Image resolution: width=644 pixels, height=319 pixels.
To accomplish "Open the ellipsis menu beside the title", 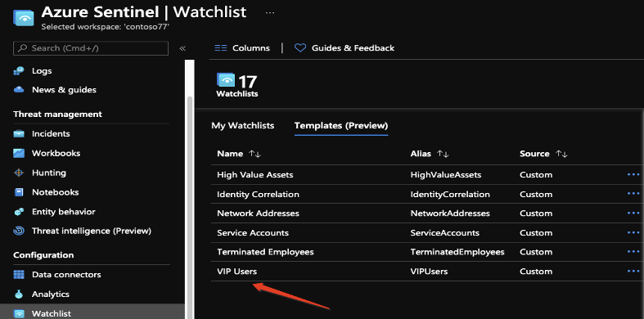I will tap(270, 13).
